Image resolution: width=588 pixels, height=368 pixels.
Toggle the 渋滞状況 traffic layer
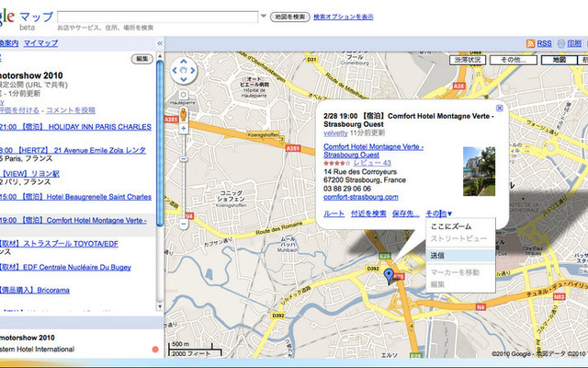(468, 60)
